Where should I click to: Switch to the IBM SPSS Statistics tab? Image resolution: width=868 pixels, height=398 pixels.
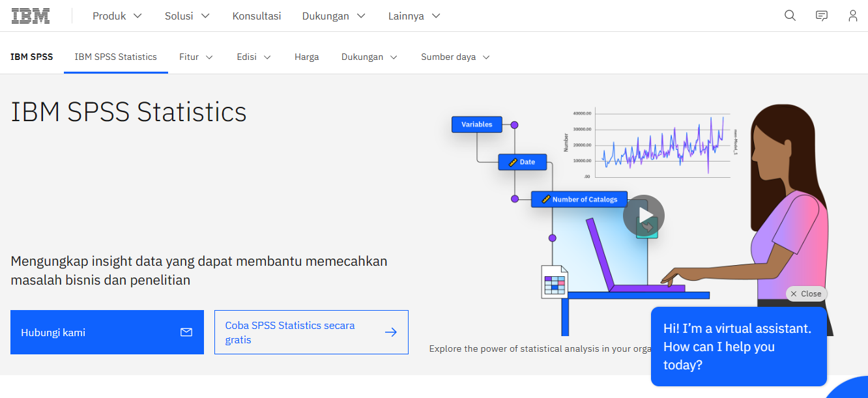(x=115, y=57)
